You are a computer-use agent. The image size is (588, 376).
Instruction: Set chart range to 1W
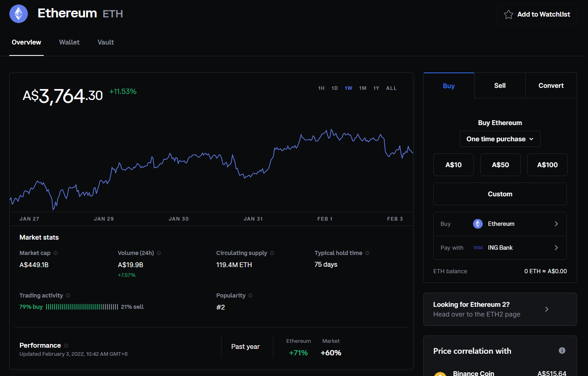pyautogui.click(x=349, y=88)
